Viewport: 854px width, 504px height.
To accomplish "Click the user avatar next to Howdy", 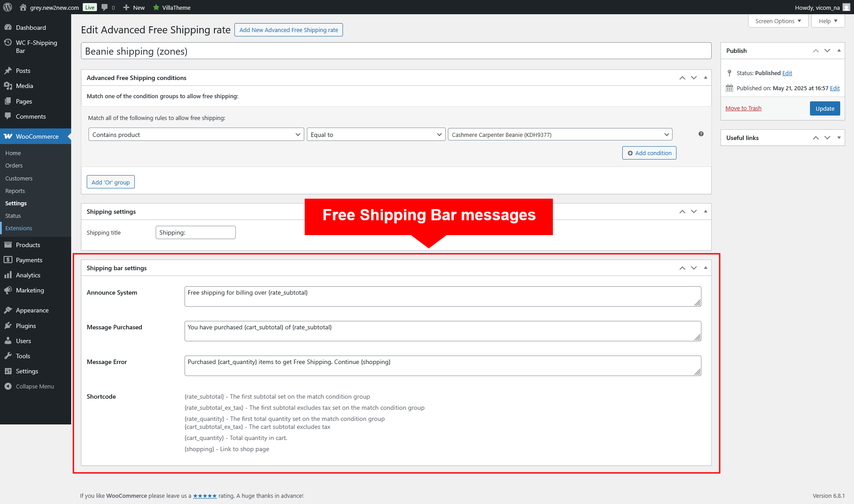I will [846, 8].
